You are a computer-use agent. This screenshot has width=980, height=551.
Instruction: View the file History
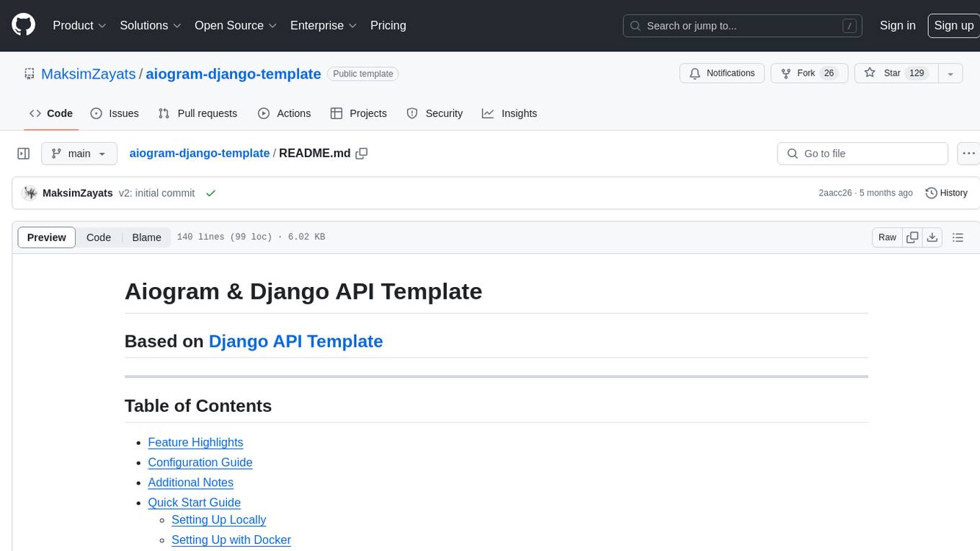946,193
